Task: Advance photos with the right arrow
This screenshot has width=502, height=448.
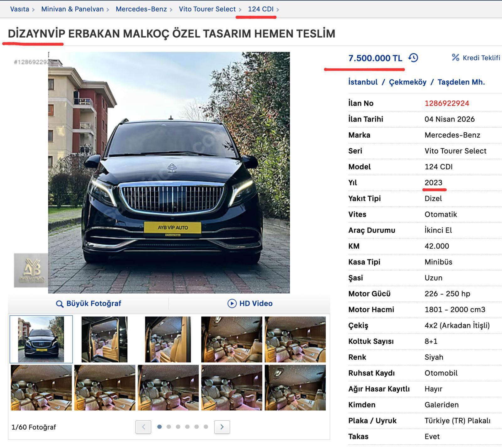Action: click(x=222, y=427)
